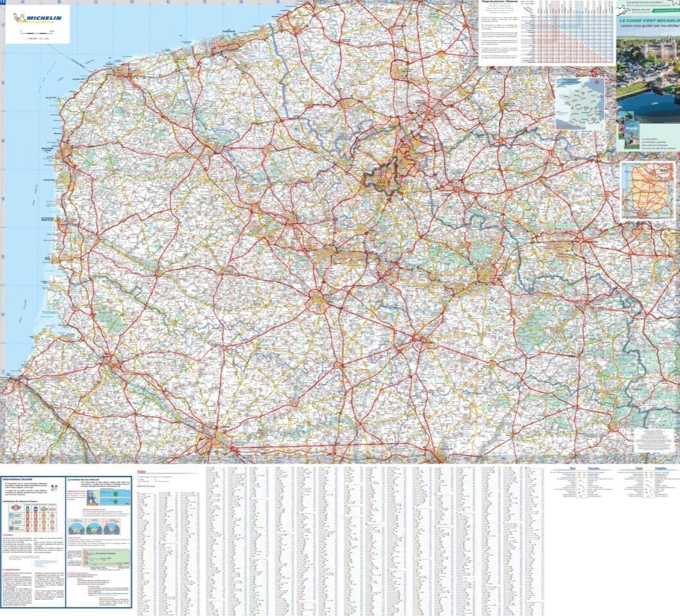The height and width of the screenshot is (616, 680).
Task: Click the seatbelt illustration in the vehicle safety panel
Action: [93, 496]
